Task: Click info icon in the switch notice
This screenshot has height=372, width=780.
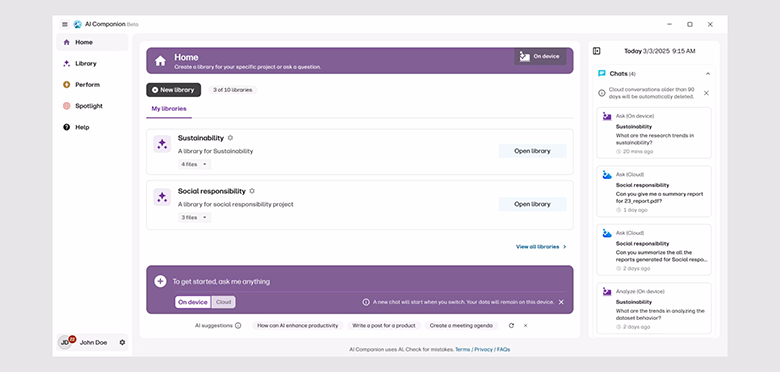Action: pos(366,302)
